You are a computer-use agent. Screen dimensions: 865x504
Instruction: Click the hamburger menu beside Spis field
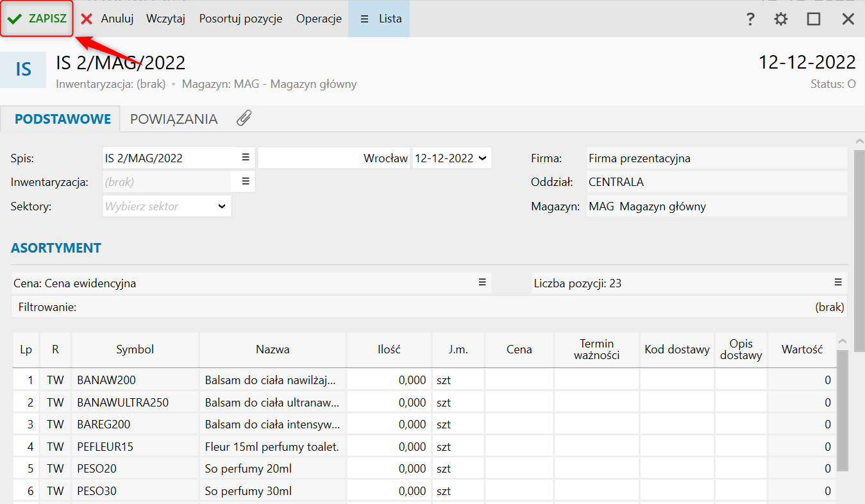point(245,158)
